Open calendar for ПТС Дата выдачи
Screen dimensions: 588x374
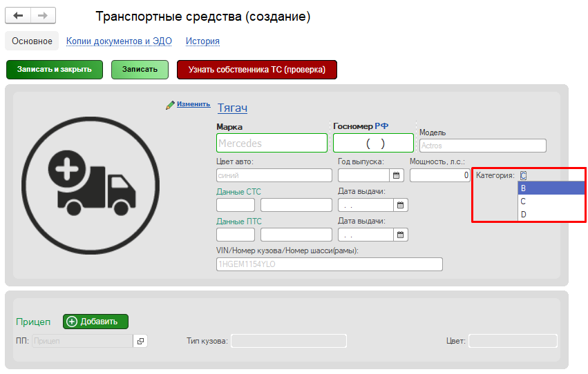401,235
